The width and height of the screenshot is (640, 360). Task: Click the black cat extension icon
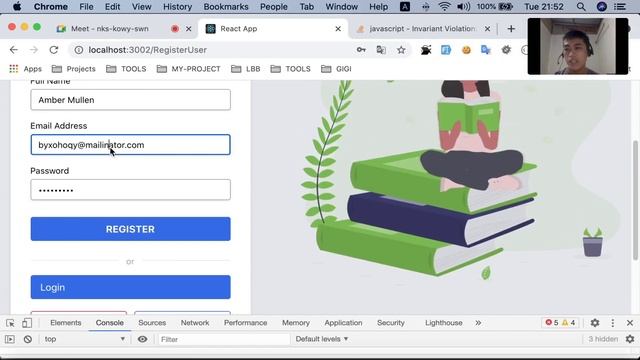click(426, 50)
